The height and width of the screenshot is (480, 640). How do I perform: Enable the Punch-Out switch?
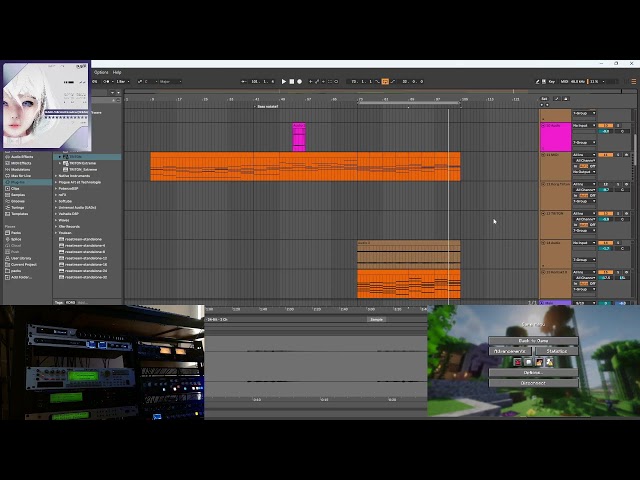(x=393, y=82)
